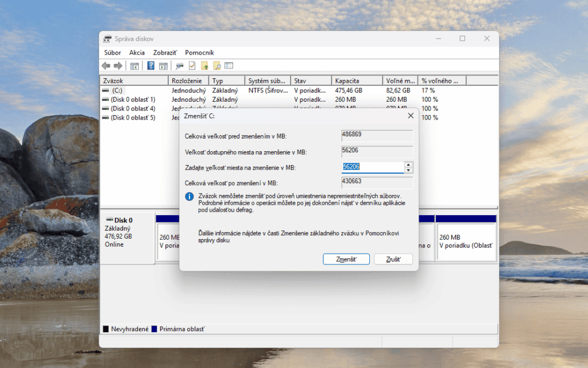Click the back arrow toolbar icon

pyautogui.click(x=106, y=66)
